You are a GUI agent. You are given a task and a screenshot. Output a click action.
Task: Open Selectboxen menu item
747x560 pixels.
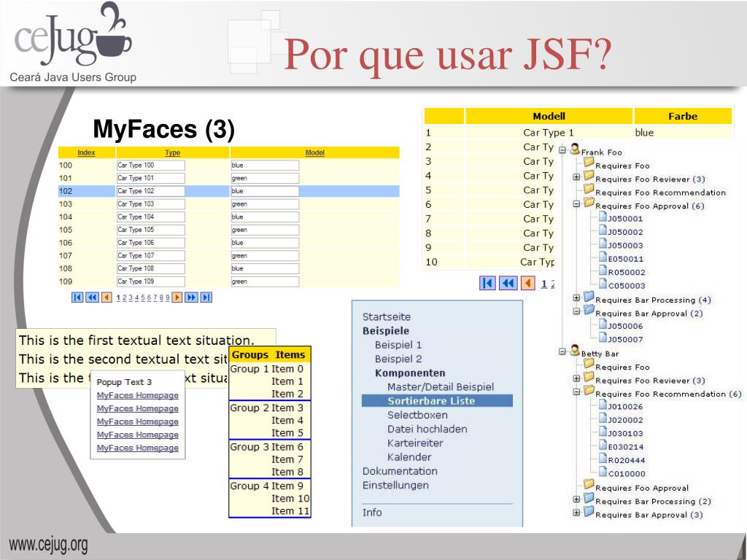[417, 415]
